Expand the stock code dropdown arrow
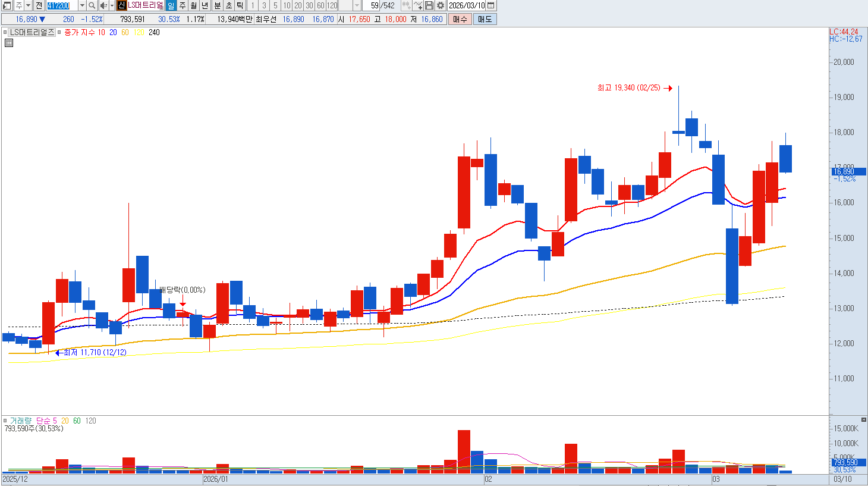Screen dimensions: 868x486 click(x=82, y=5)
